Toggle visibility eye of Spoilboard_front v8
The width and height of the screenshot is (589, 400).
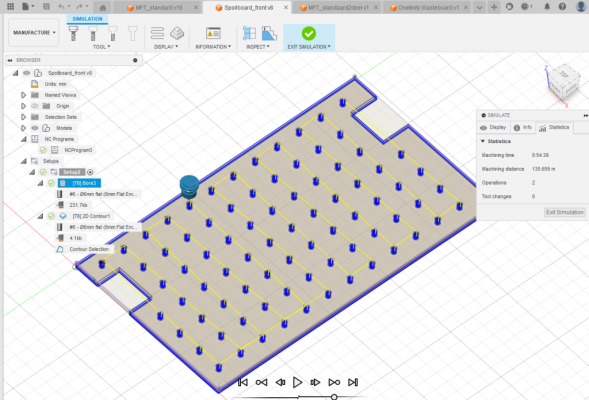click(x=27, y=73)
